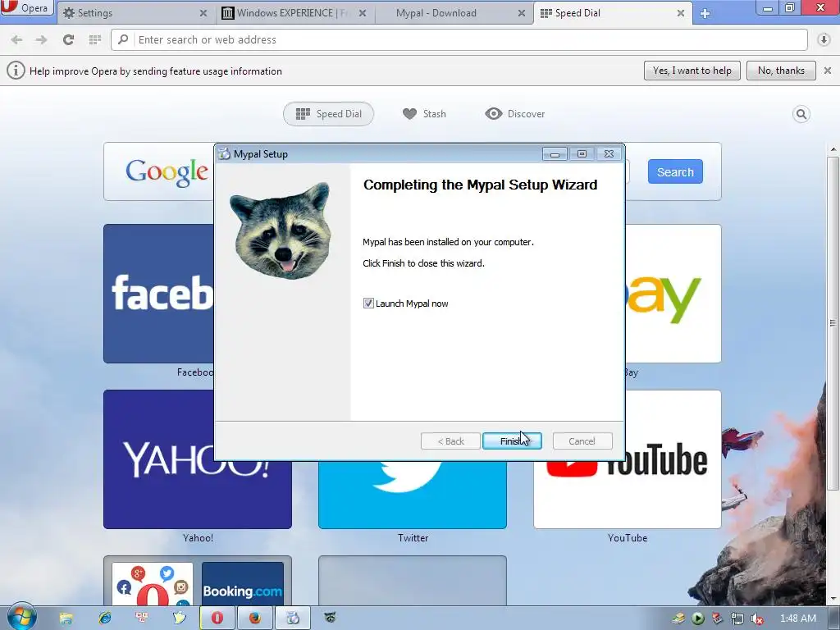Reload the page with the refresh icon
Viewport: 840px width, 630px height.
tap(68, 39)
